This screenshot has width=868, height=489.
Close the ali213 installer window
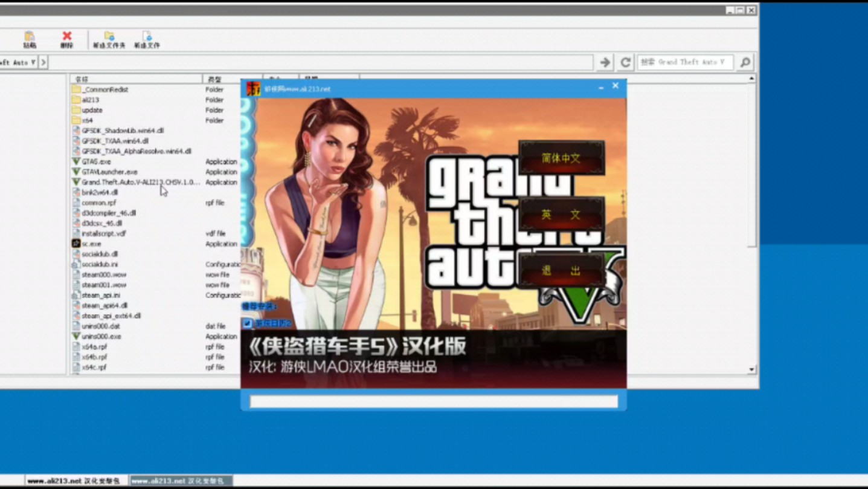point(616,86)
